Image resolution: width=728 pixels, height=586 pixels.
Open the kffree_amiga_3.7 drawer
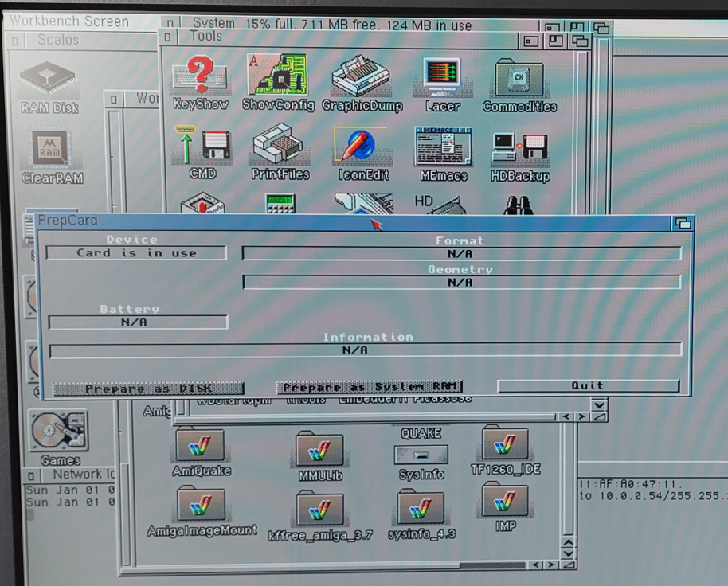[320, 515]
